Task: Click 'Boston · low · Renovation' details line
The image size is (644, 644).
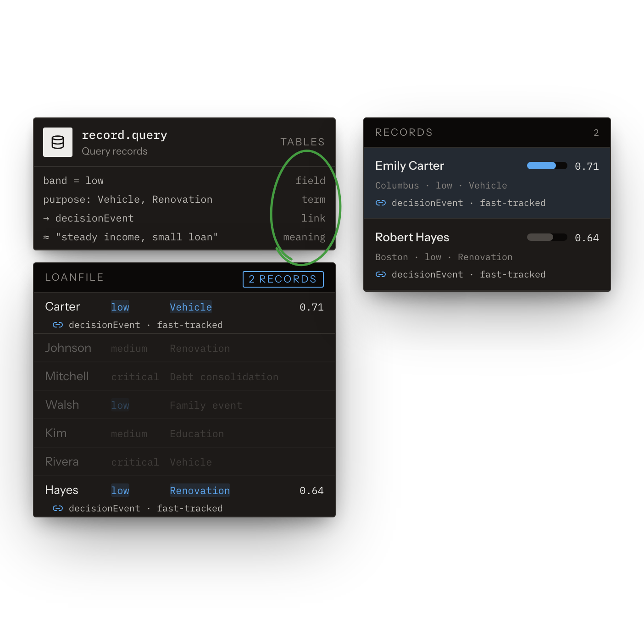Action: tap(444, 257)
